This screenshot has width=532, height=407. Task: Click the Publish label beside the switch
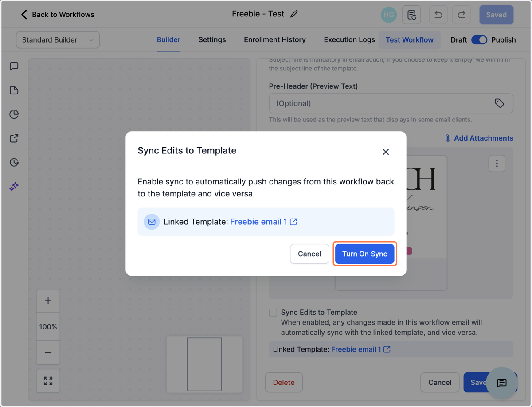click(x=504, y=40)
